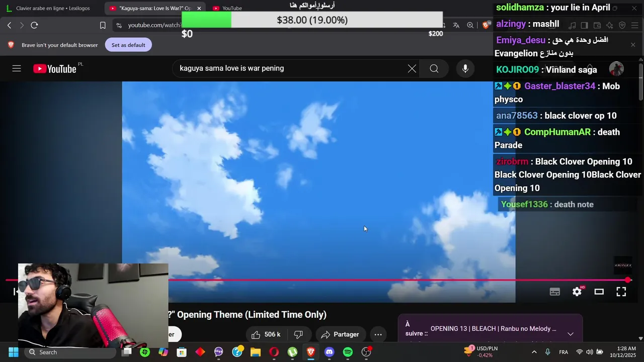This screenshot has height=362, width=644.
Task: Click the red scrubber handle at video end
Action: point(628,280)
